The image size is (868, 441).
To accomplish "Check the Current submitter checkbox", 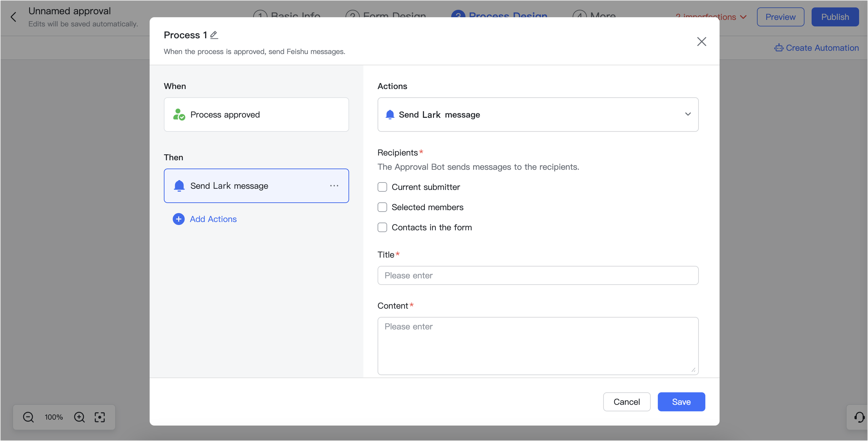I will click(x=382, y=187).
